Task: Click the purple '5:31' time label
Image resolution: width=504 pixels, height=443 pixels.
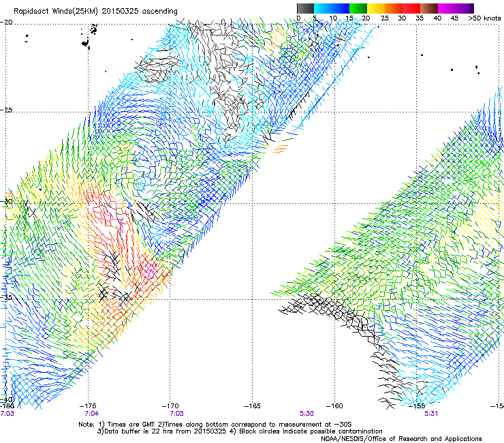Action: pos(431,414)
